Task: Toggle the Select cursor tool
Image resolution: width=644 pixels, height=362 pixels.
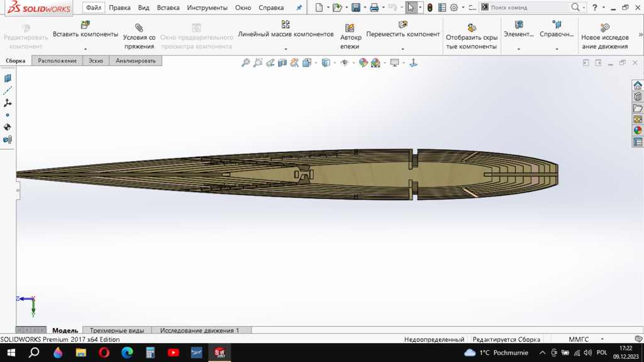Action: pyautogui.click(x=410, y=8)
